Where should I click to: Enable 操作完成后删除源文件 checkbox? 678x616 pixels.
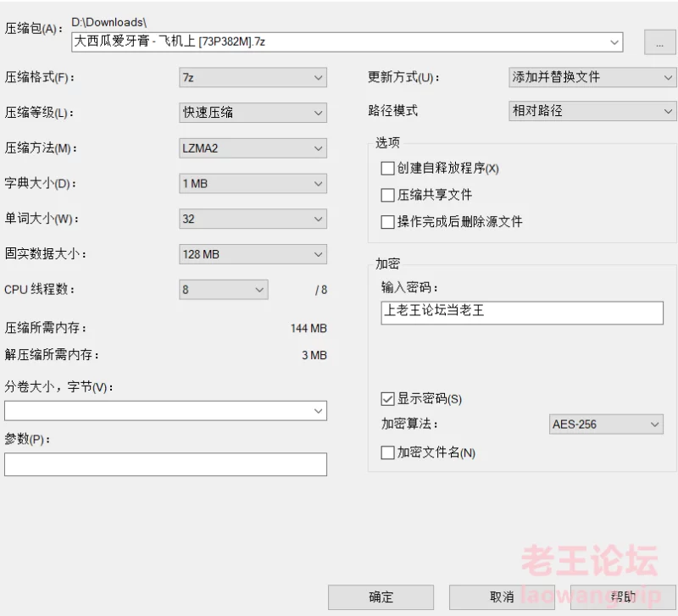coord(388,222)
